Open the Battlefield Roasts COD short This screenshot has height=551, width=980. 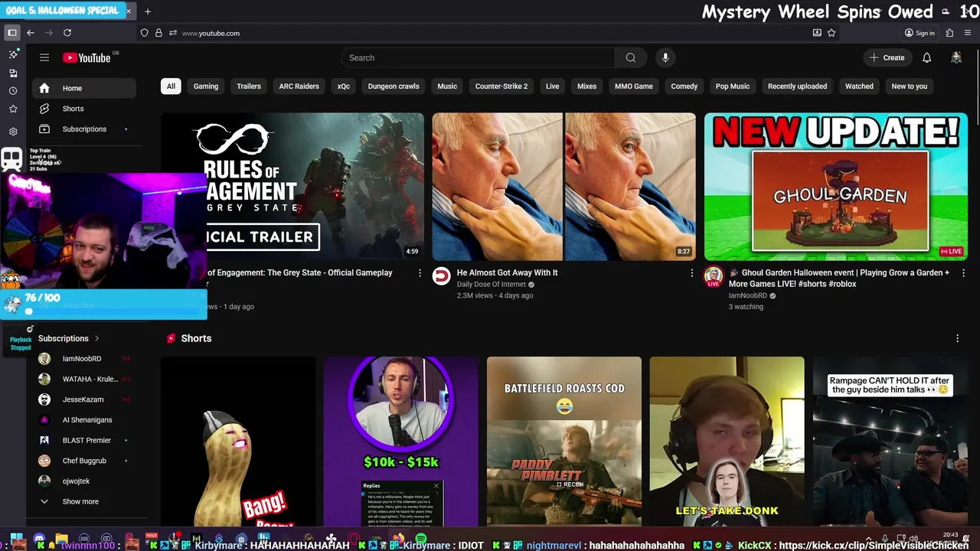[x=564, y=442]
